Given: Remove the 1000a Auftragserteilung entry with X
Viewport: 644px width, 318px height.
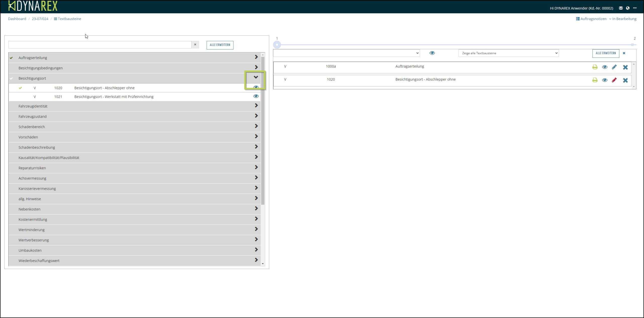Looking at the screenshot, I should click(x=625, y=67).
